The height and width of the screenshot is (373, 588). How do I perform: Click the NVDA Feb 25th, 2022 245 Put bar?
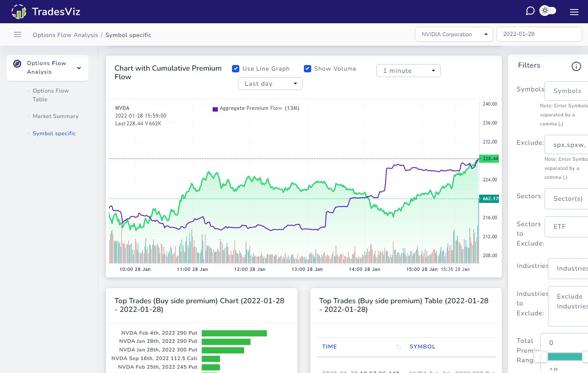210,367
